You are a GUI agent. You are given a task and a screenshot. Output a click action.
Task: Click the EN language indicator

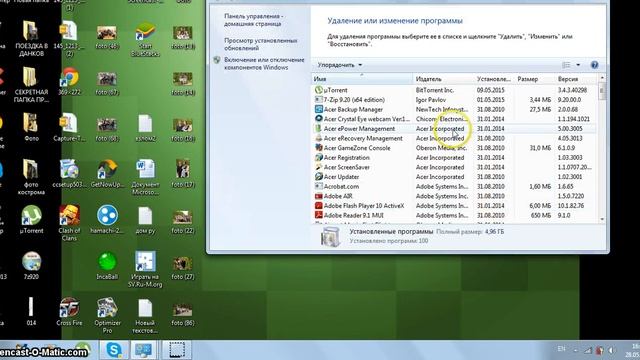coord(561,349)
